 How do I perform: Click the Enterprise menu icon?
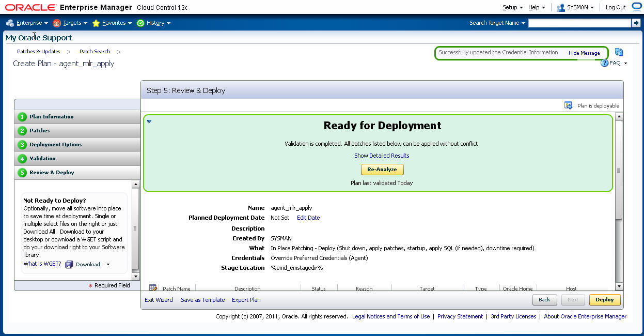coord(10,23)
